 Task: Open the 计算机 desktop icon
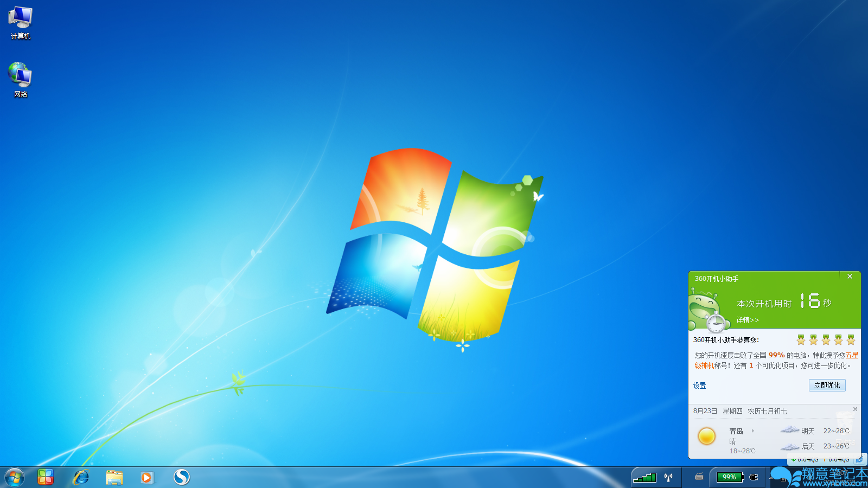pos(21,23)
